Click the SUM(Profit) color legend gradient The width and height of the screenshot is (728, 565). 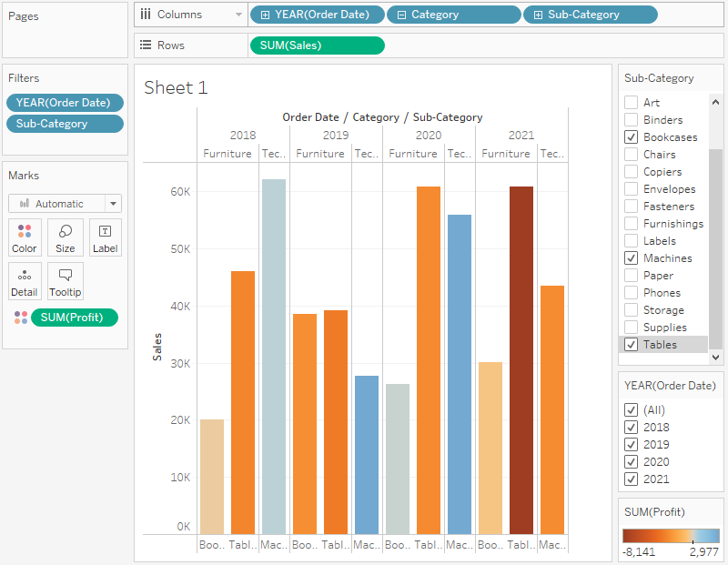pyautogui.click(x=671, y=536)
